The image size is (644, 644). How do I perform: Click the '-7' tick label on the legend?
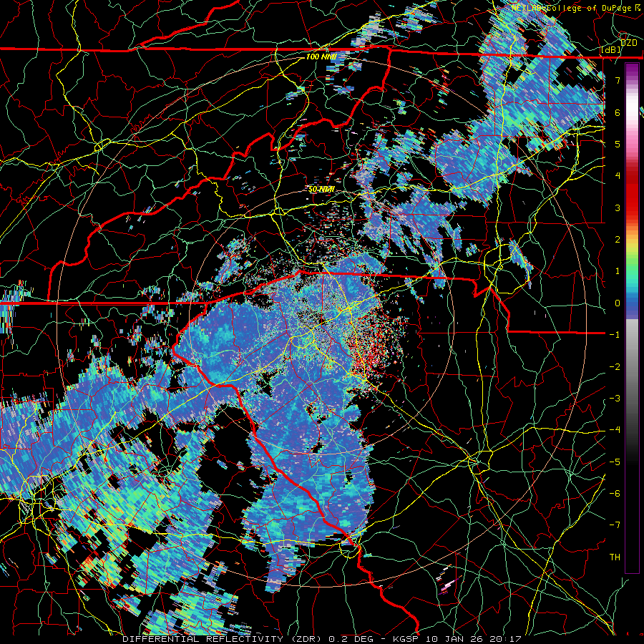coord(615,525)
